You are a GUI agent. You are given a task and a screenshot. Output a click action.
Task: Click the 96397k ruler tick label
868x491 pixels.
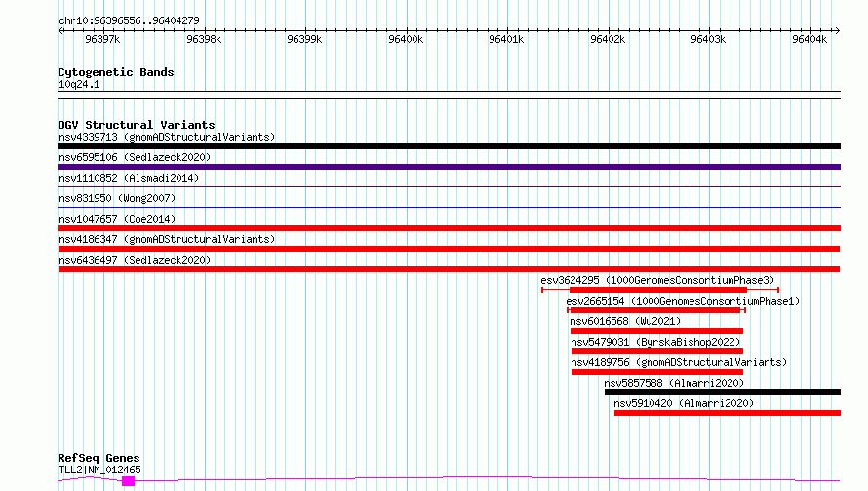point(102,39)
